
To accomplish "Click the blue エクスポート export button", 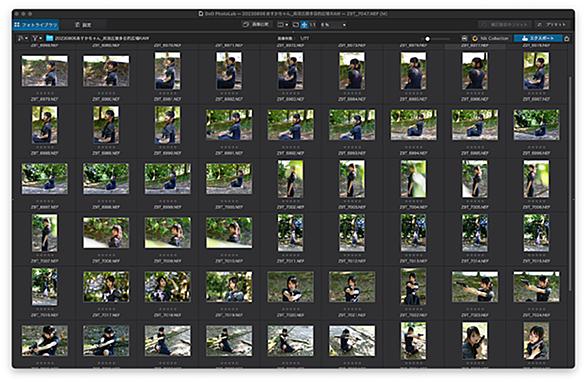I will 538,38.
